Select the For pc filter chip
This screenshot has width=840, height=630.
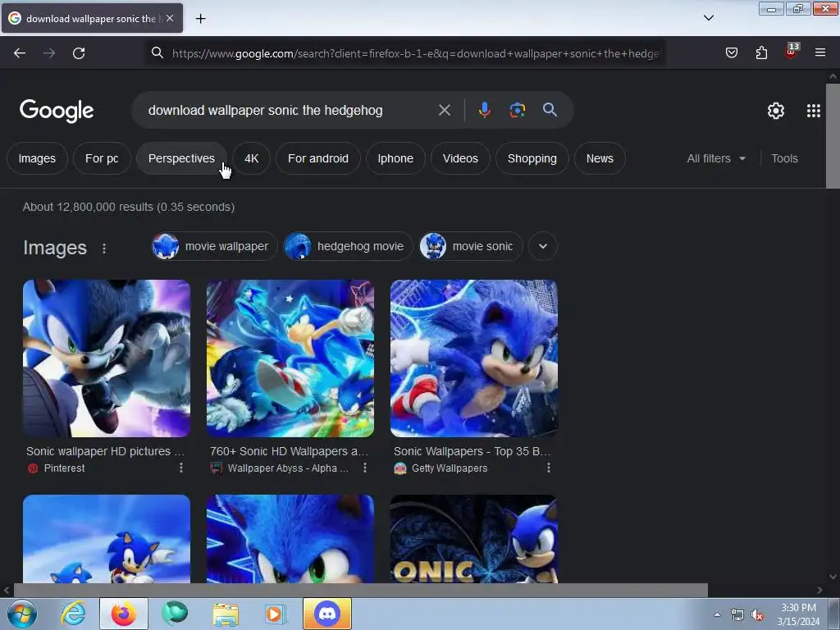click(102, 158)
